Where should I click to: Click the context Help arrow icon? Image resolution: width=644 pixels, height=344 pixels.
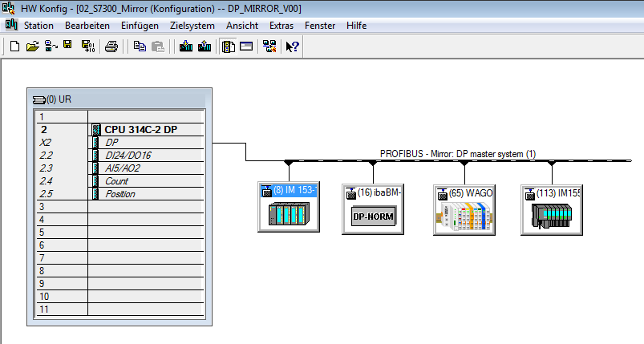point(292,47)
